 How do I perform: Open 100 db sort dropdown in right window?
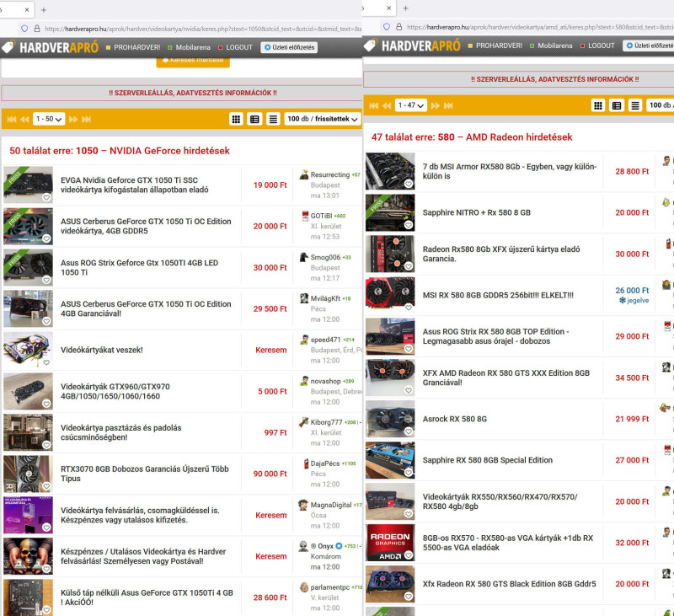660,105
